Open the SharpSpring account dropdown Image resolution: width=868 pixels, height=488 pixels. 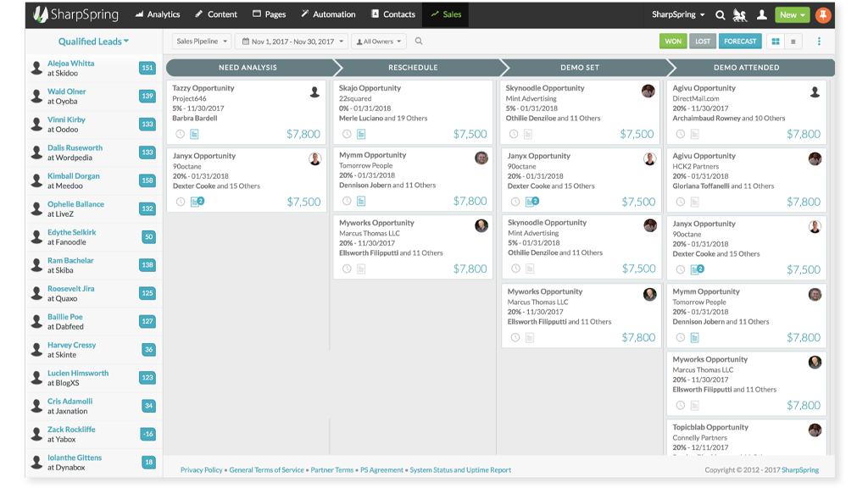(x=678, y=14)
